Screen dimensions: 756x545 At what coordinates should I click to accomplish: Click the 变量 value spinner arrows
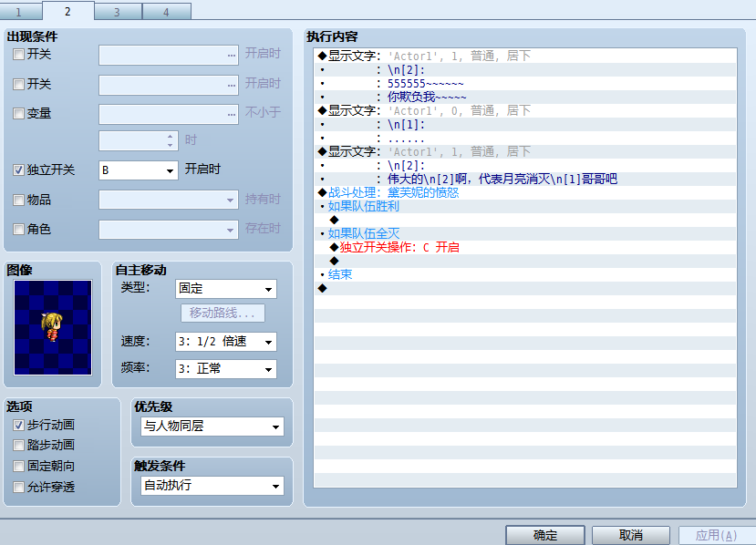tap(171, 140)
